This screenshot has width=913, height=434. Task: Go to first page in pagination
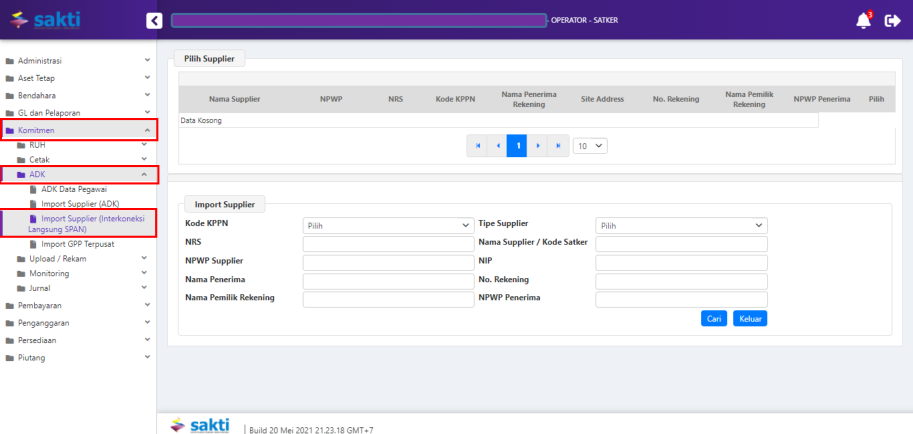(478, 146)
